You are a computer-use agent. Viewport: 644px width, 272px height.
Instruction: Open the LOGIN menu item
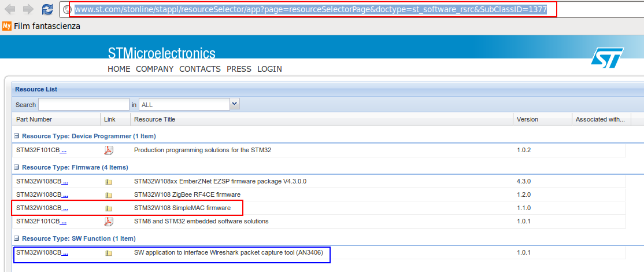click(270, 69)
